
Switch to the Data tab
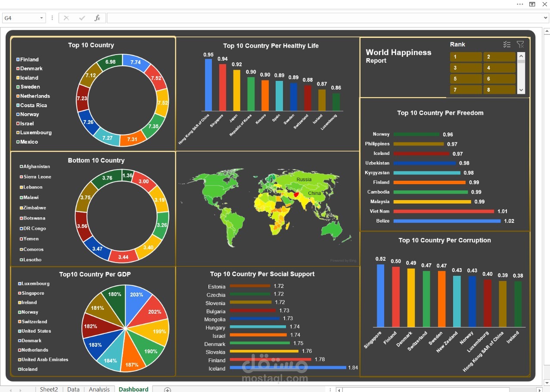73,389
